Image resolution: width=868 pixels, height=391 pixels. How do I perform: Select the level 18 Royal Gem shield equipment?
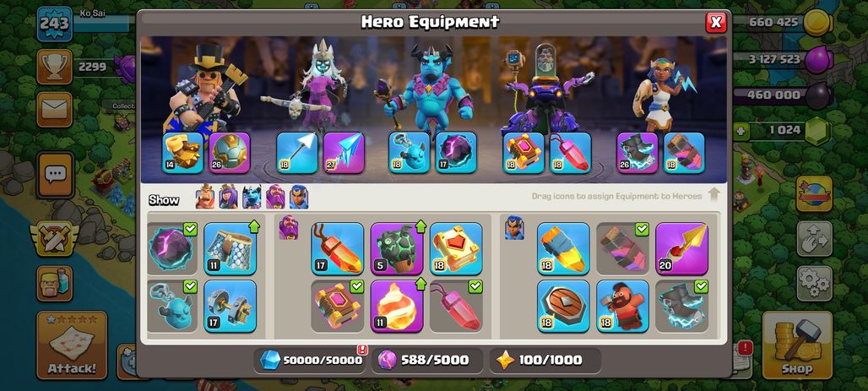[x=563, y=307]
